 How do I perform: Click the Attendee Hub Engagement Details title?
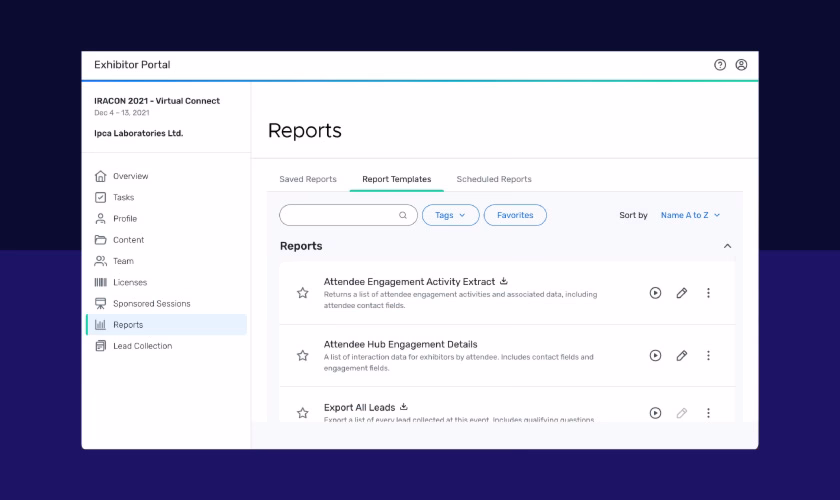401,344
